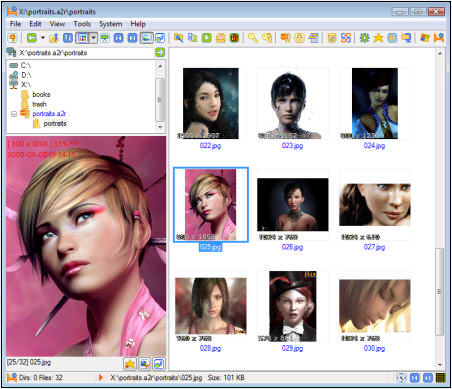Open the thumbnail view mode dropdown arrow
452x389 pixels.
point(94,38)
